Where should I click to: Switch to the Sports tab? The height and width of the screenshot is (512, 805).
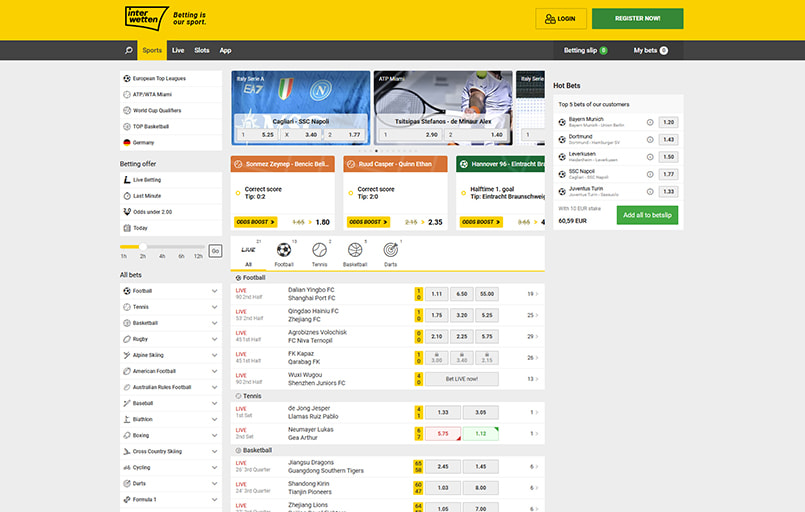152,50
